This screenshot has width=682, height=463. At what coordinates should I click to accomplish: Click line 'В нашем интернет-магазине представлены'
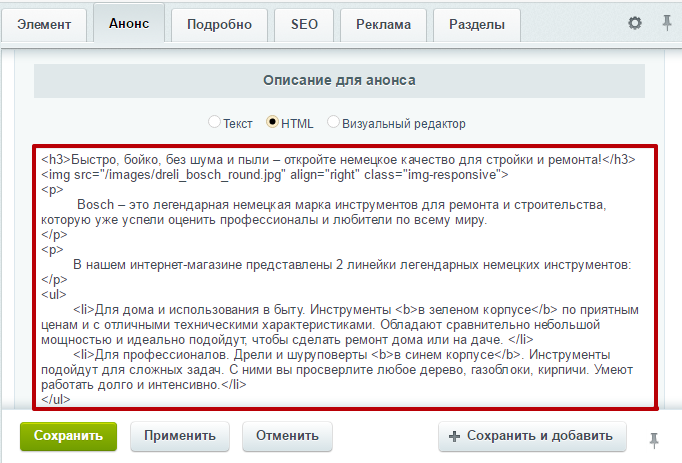pos(352,265)
